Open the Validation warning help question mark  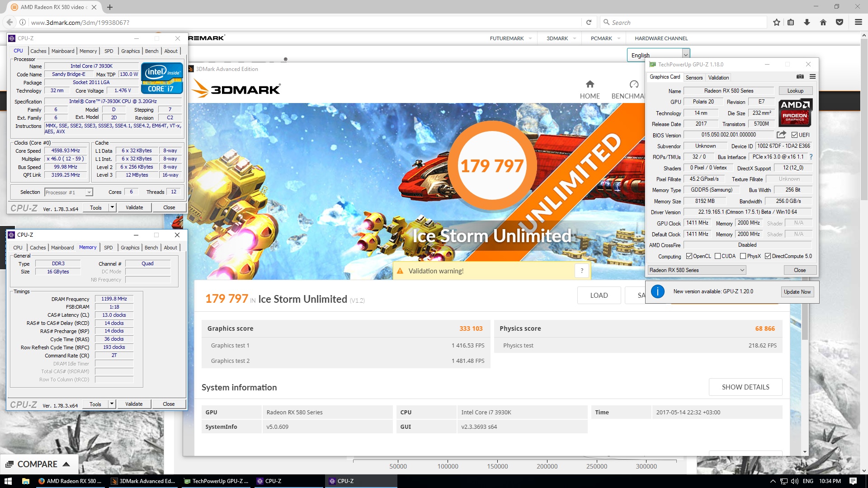(582, 271)
